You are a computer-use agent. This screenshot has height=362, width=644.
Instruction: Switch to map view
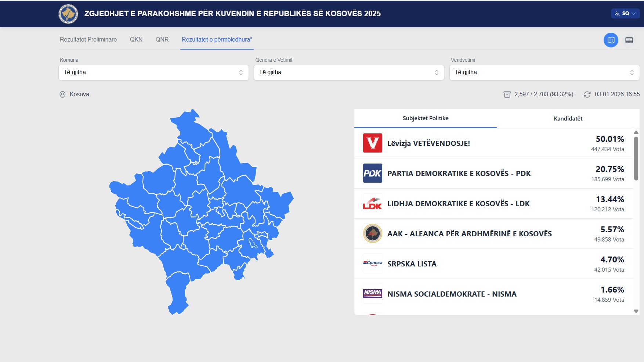click(611, 40)
